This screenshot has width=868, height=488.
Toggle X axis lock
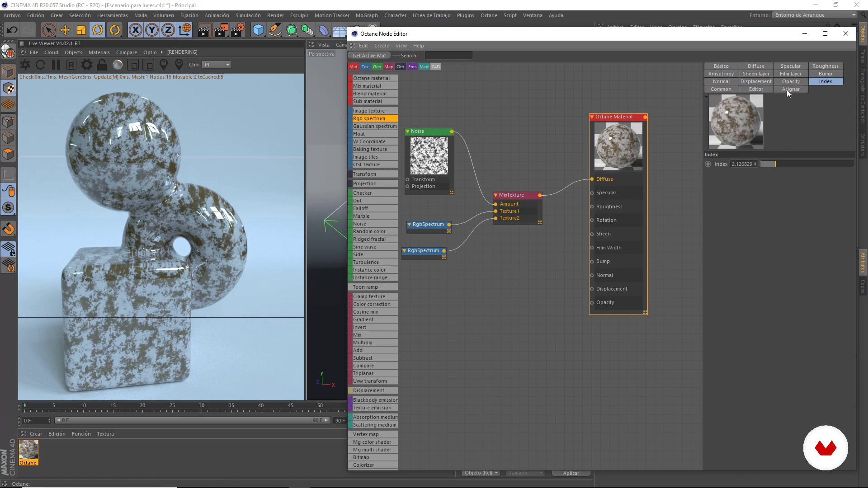(135, 30)
